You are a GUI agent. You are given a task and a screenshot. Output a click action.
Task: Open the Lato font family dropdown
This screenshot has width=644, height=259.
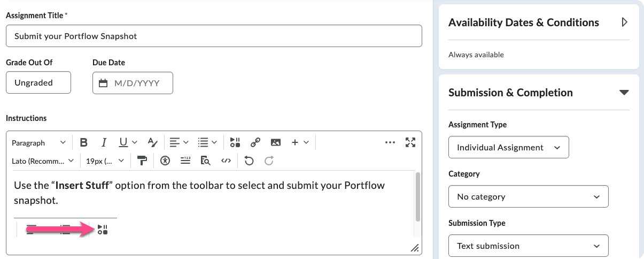pyautogui.click(x=43, y=161)
